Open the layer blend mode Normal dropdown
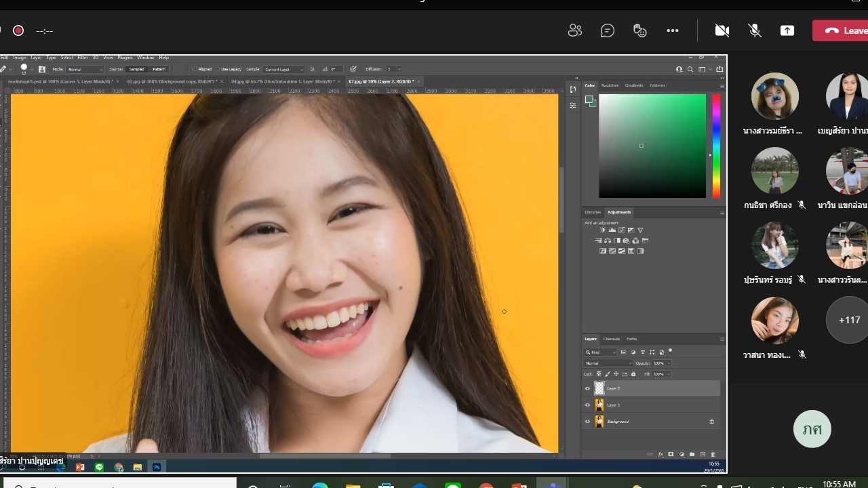Screen dimensions: 868x488 tap(608, 363)
